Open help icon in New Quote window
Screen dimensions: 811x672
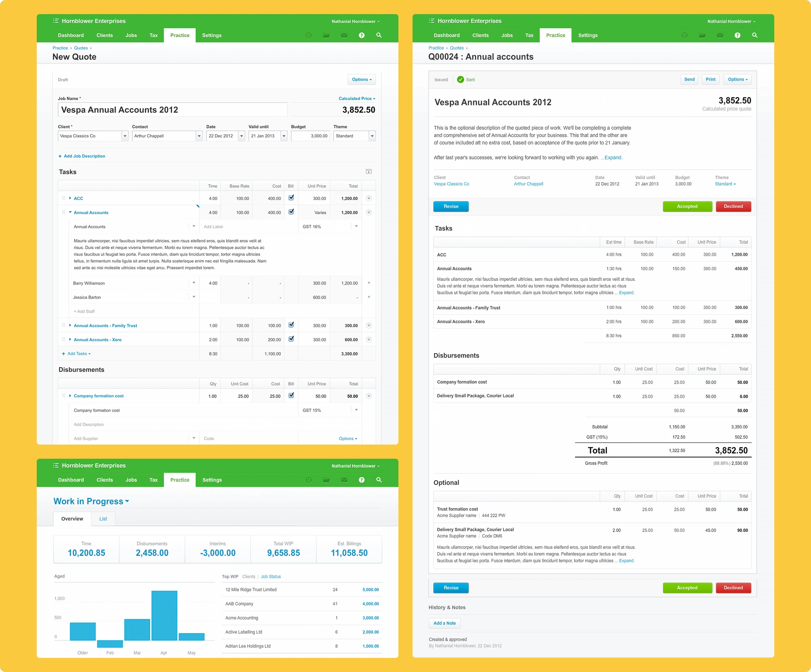click(361, 36)
